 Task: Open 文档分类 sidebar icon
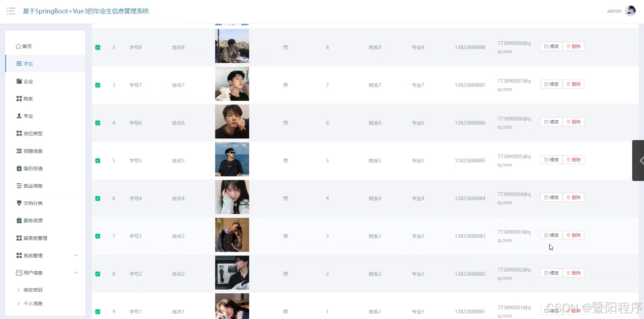click(x=19, y=203)
